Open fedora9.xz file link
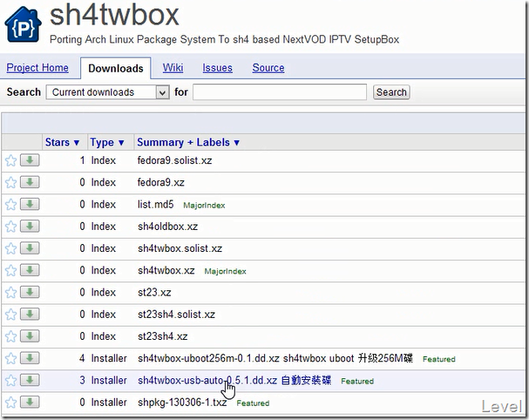 coord(161,182)
